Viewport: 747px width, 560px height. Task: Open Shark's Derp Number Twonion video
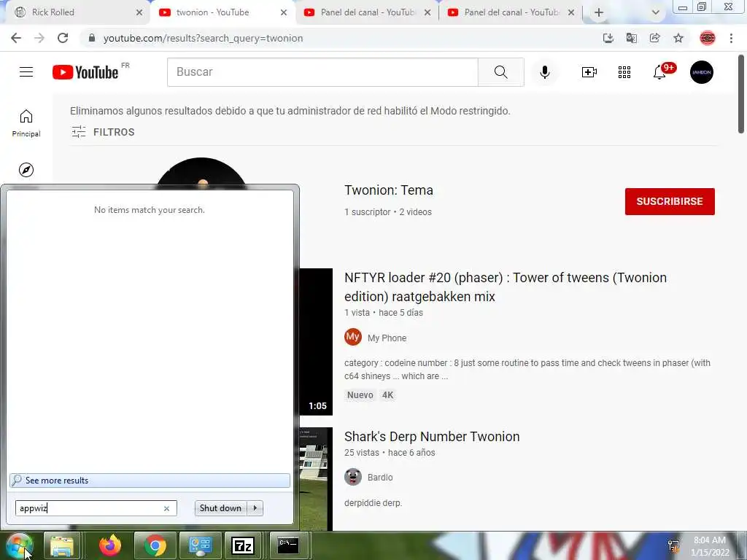(432, 436)
